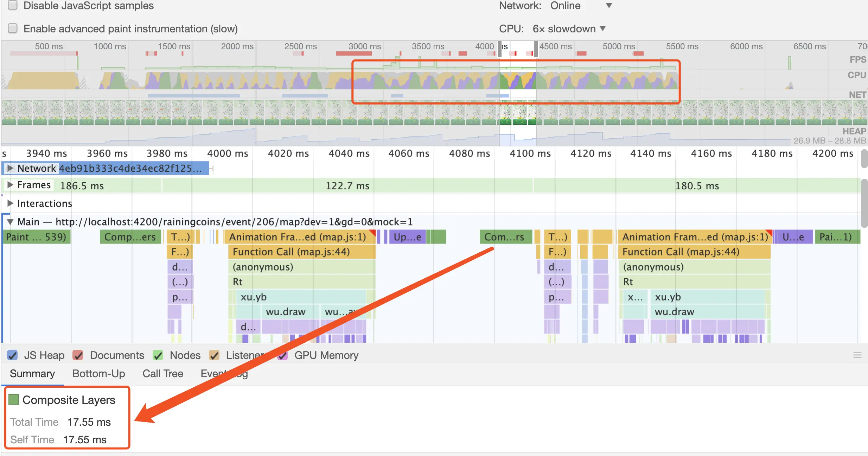Click the wu.draw flame chart entry
The width and height of the screenshot is (868, 456).
pyautogui.click(x=285, y=312)
